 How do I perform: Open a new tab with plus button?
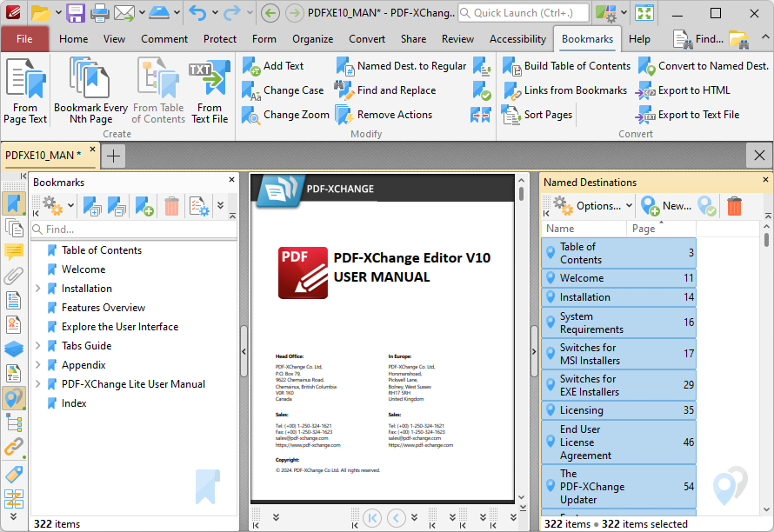coord(114,156)
